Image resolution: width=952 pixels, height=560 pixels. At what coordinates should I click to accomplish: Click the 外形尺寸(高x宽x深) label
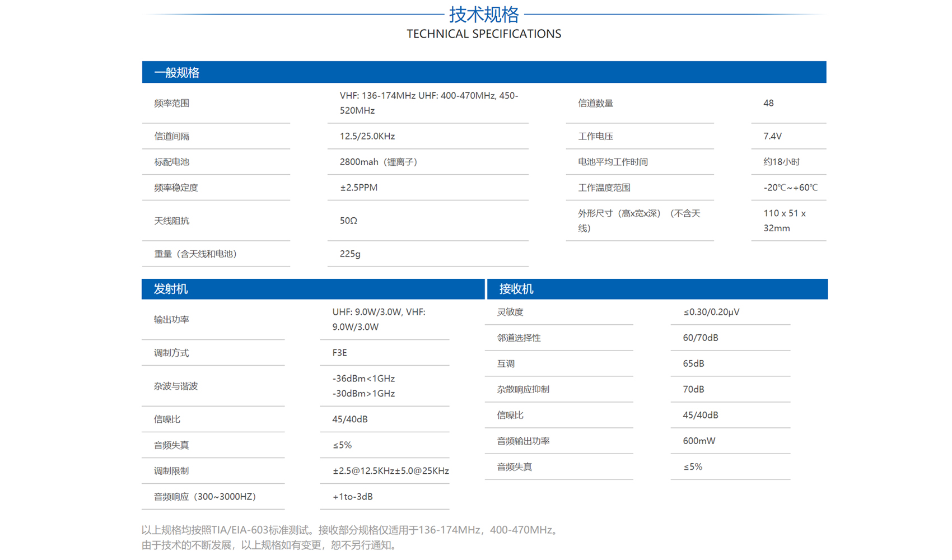[639, 221]
